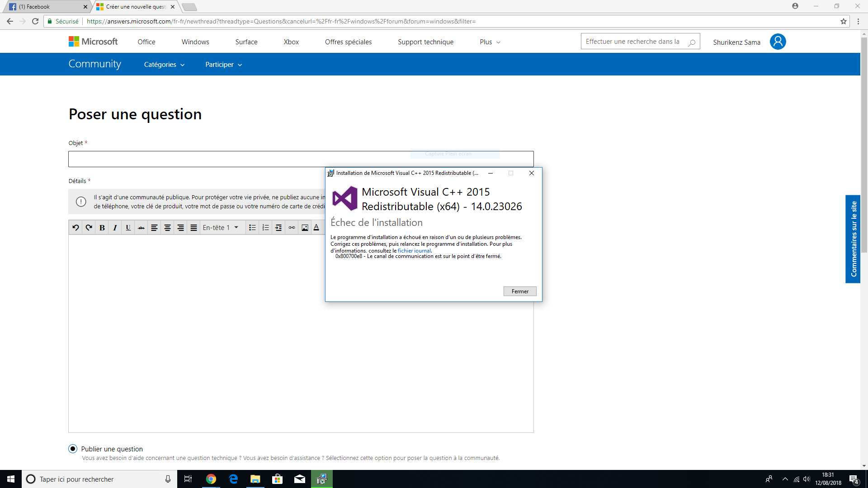Screen dimensions: 868x488
Task: Insert an image into the post
Action: tap(305, 228)
